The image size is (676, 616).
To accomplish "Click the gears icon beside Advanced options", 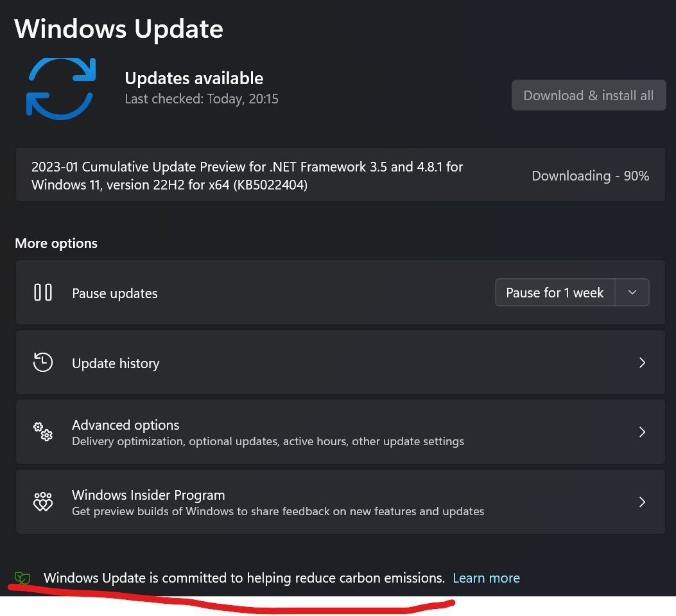I will [x=42, y=432].
